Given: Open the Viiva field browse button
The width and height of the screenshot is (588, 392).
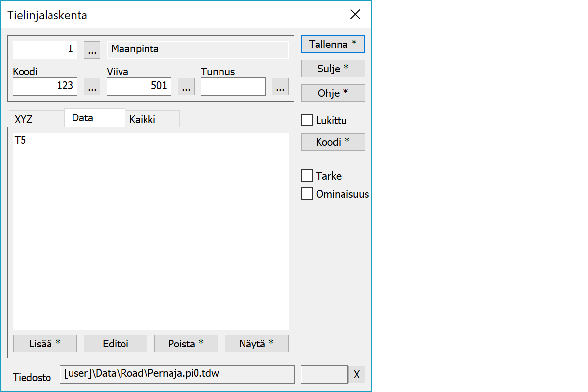Looking at the screenshot, I should (x=186, y=87).
